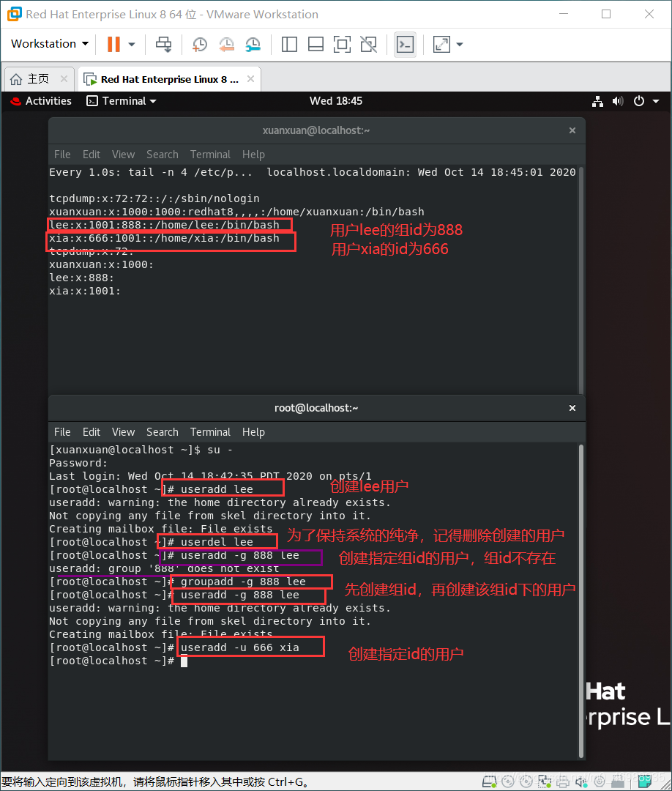Open File menu in root@localhost terminal
The height and width of the screenshot is (791, 672).
62,432
